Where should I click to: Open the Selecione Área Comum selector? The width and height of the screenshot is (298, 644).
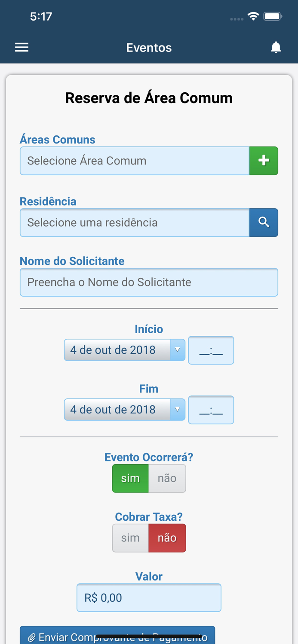click(x=133, y=161)
